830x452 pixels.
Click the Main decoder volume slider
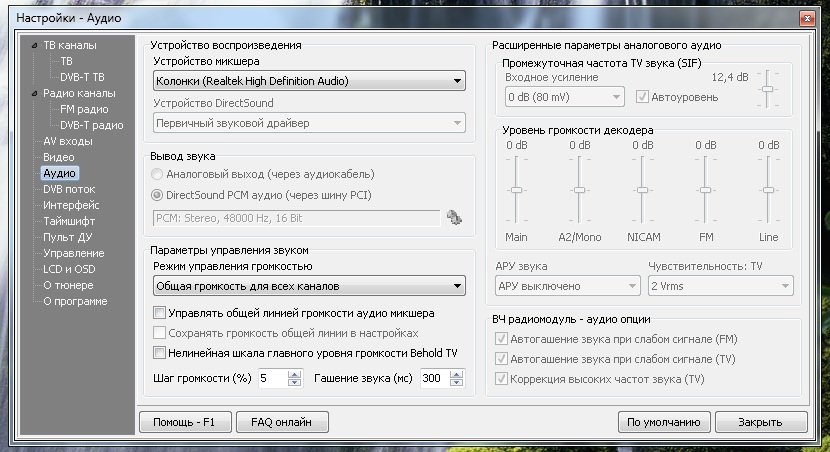tap(516, 190)
